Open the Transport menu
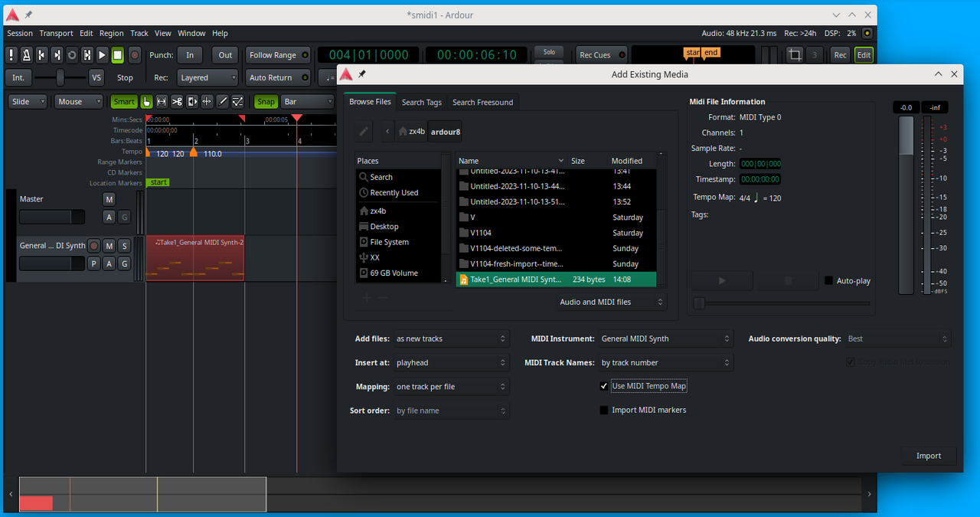Viewport: 980px width, 517px height. [56, 34]
